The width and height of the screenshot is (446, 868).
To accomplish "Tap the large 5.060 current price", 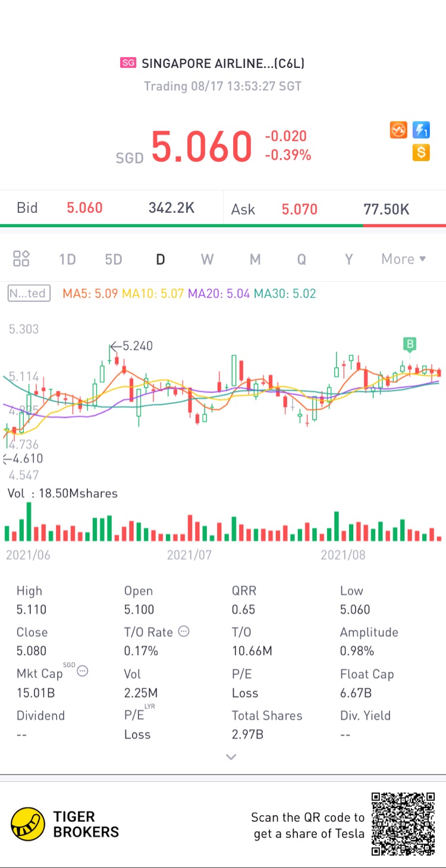I will (202, 146).
